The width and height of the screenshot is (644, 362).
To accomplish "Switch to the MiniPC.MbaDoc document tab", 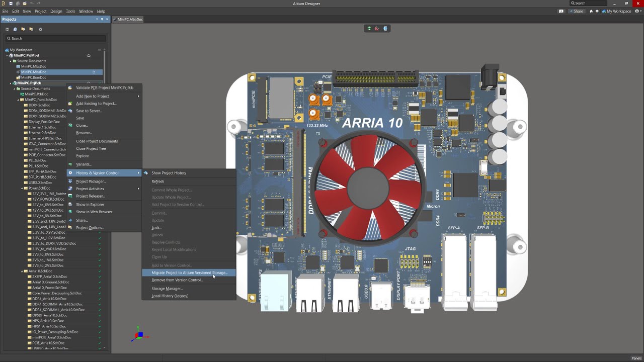I will click(128, 19).
